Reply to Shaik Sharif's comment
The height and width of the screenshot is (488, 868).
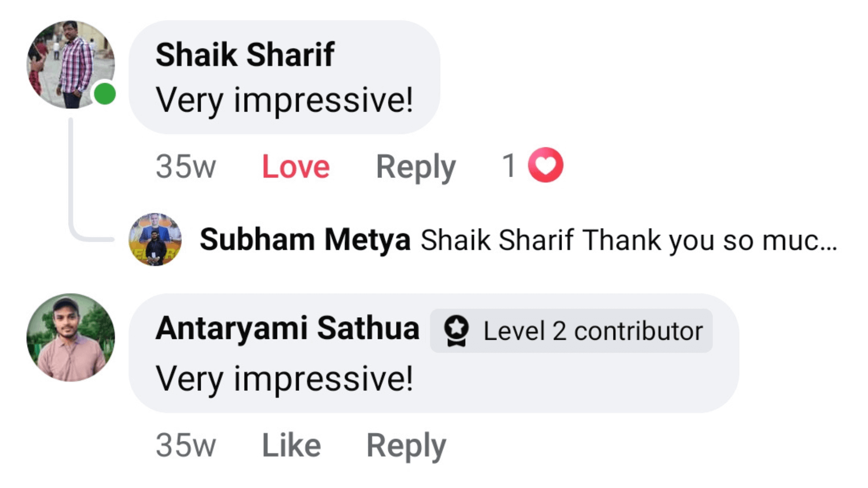click(x=415, y=166)
